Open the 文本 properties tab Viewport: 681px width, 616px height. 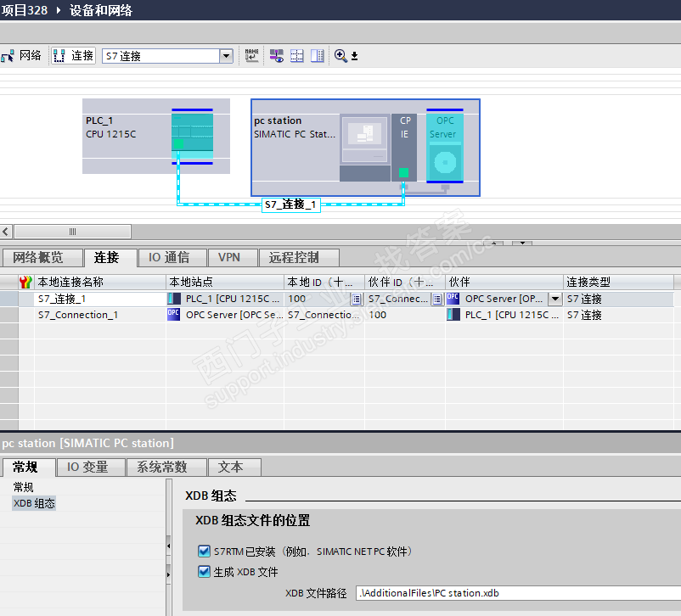[x=234, y=468]
